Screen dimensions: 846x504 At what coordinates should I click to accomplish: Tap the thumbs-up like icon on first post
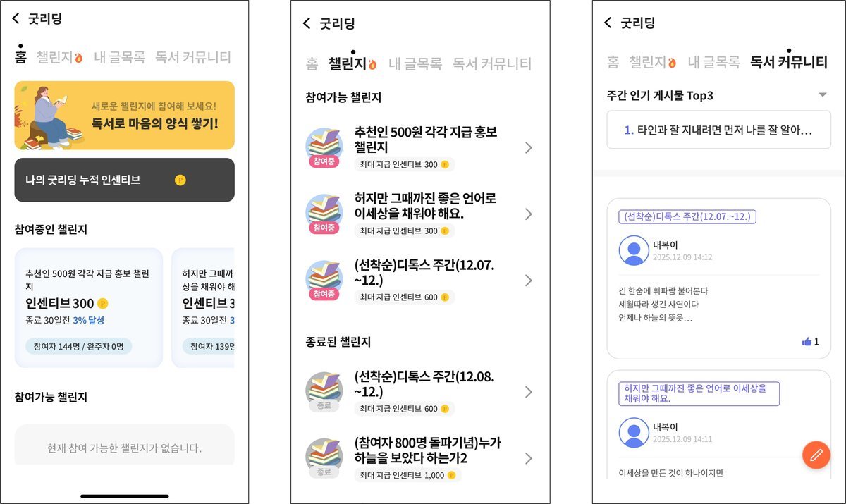tap(807, 342)
